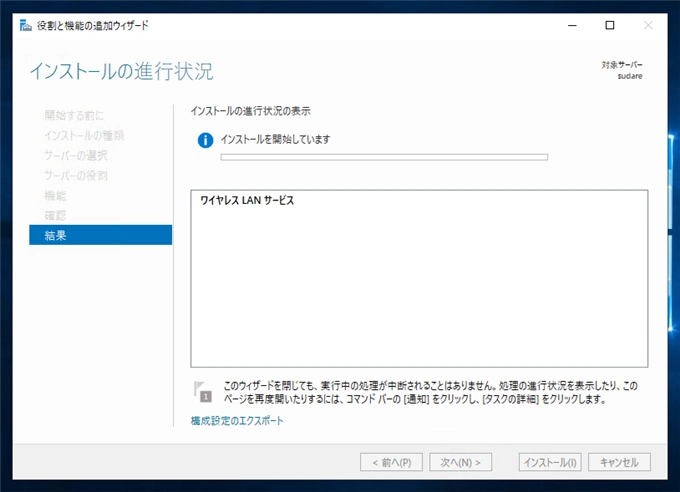Click the キャンセル button
This screenshot has height=492, width=680.
tap(619, 462)
